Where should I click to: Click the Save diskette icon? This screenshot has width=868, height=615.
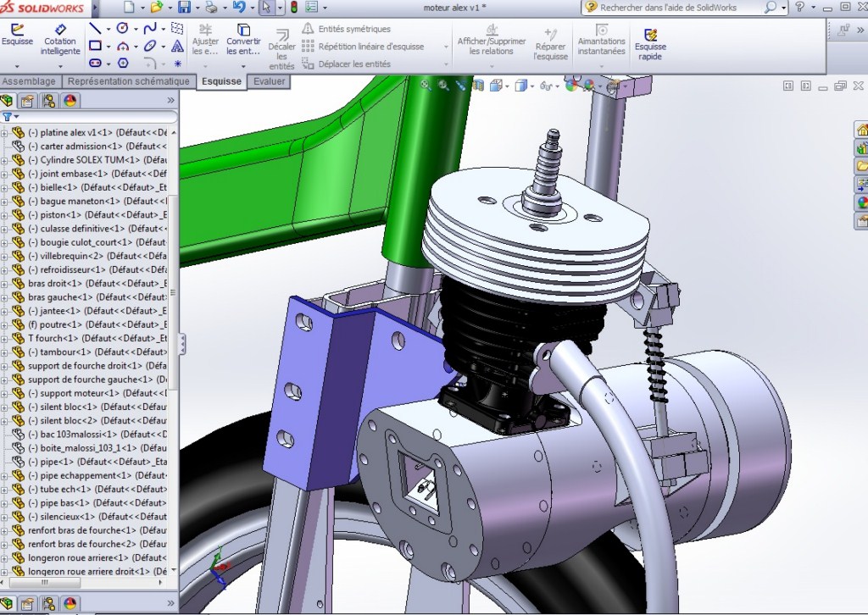[184, 7]
